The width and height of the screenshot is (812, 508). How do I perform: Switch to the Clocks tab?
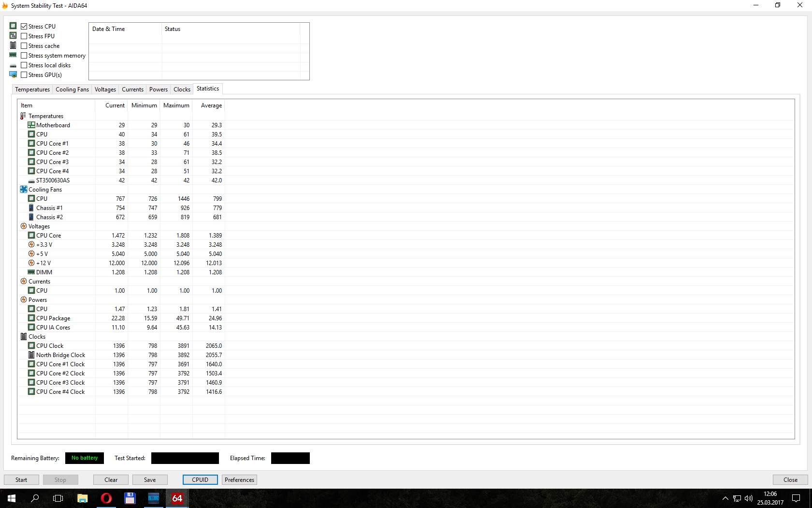point(182,90)
